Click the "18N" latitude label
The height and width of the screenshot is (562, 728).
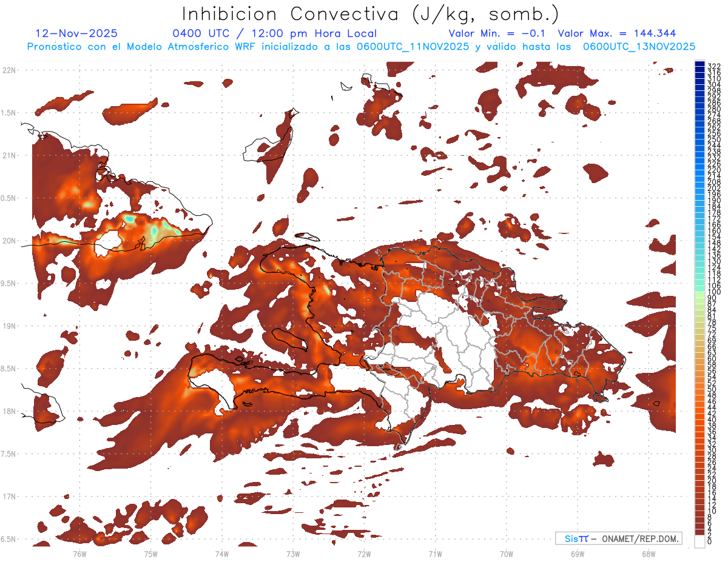pos(9,411)
